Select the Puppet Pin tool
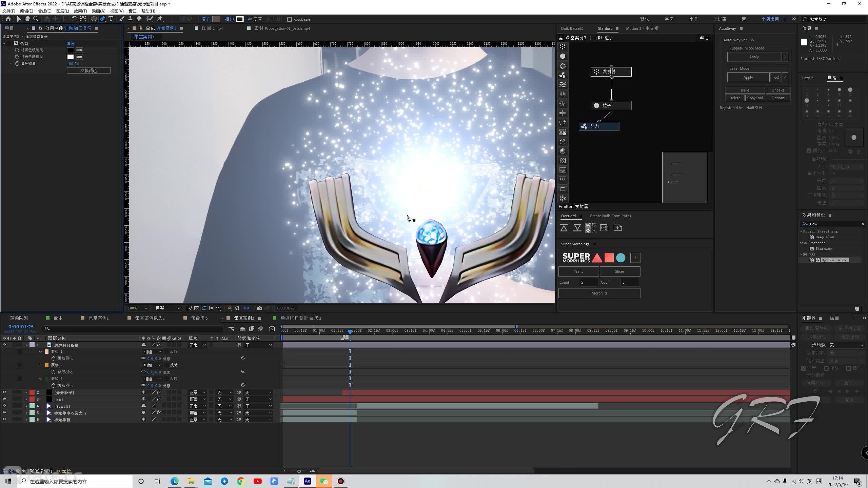 (x=160, y=19)
